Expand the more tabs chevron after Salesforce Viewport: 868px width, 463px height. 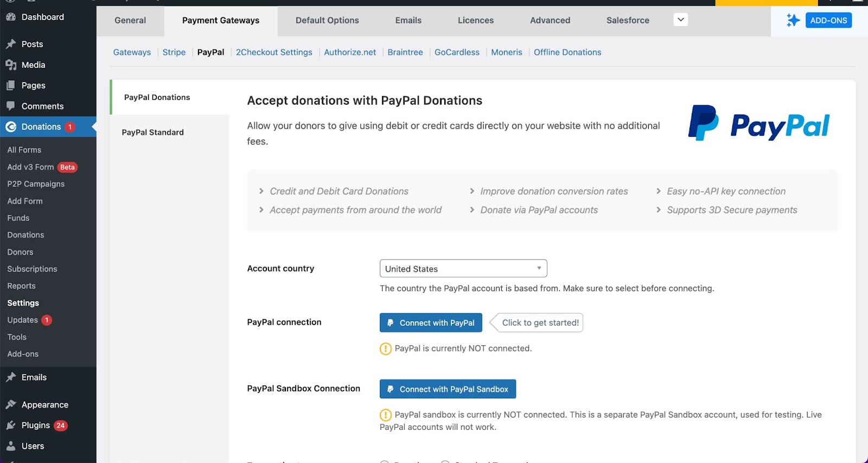tap(680, 20)
